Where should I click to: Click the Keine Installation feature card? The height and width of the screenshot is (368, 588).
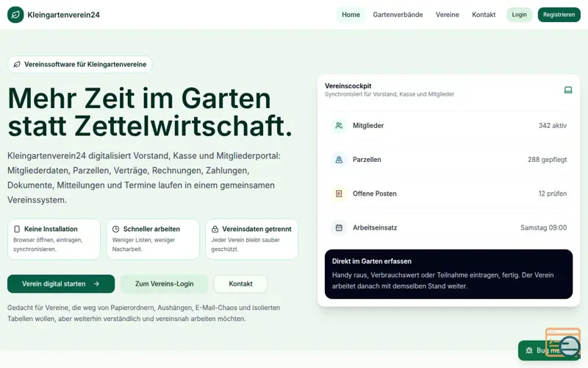point(54,239)
